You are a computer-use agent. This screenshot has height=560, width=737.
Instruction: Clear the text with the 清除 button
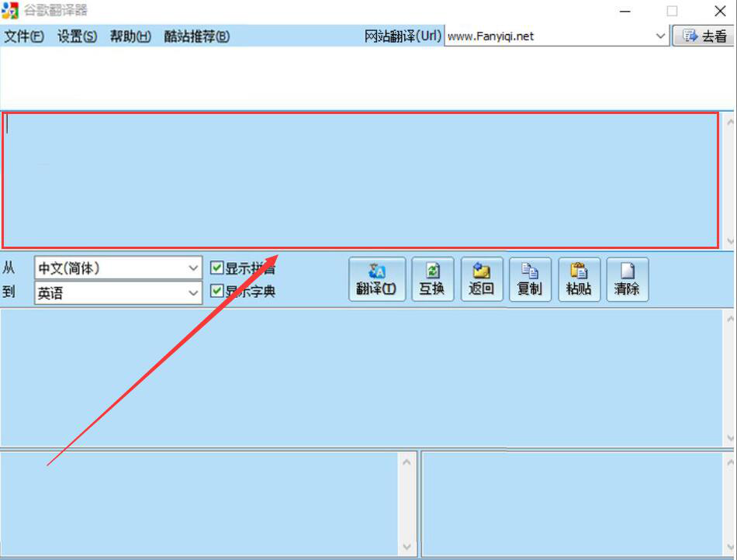(x=628, y=279)
